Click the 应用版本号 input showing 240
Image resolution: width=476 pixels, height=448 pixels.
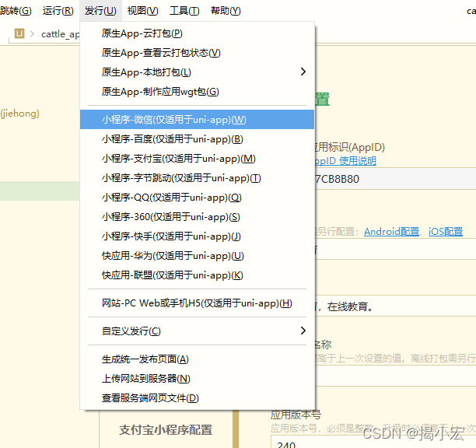click(x=373, y=443)
